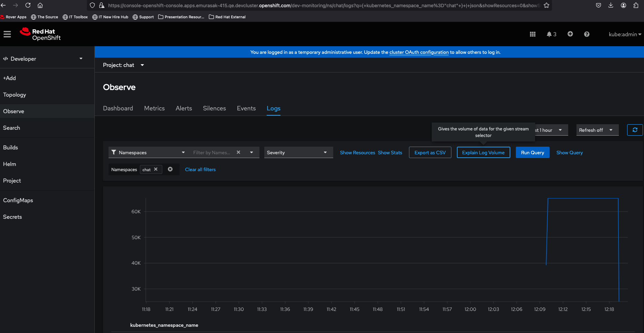Toggle Show Stats for the logs
The width and height of the screenshot is (644, 333).
(390, 153)
